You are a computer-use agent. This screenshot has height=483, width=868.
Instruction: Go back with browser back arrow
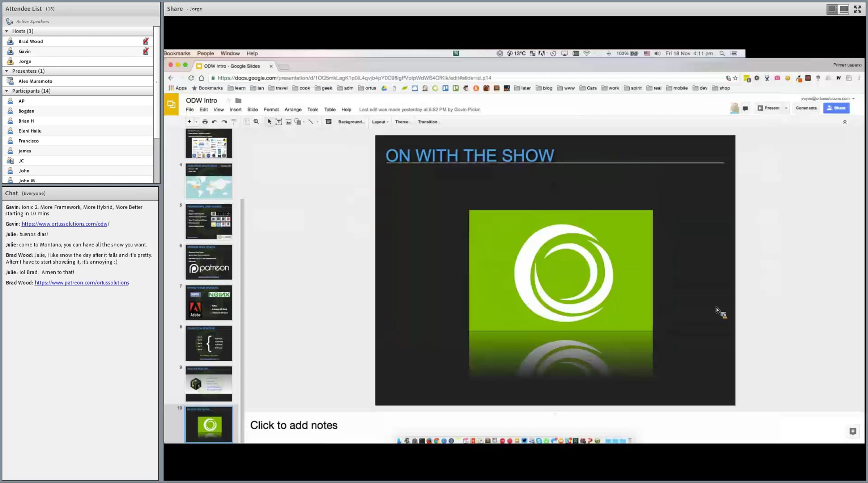(171, 78)
